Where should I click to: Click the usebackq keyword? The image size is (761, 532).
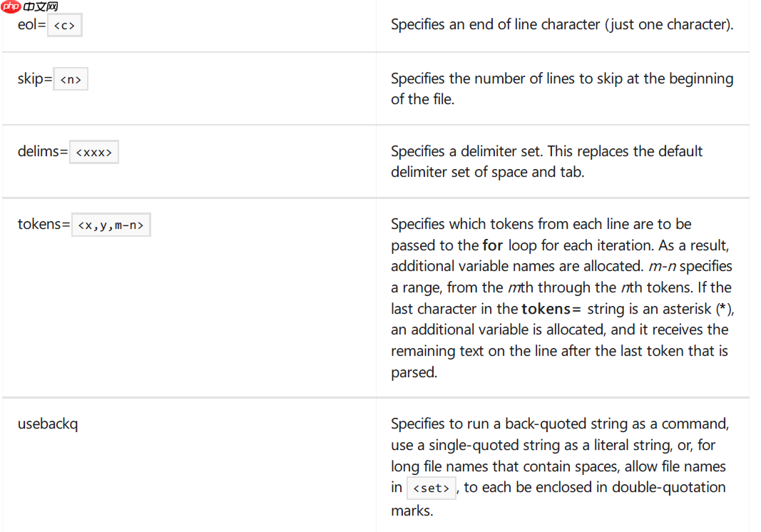point(48,424)
